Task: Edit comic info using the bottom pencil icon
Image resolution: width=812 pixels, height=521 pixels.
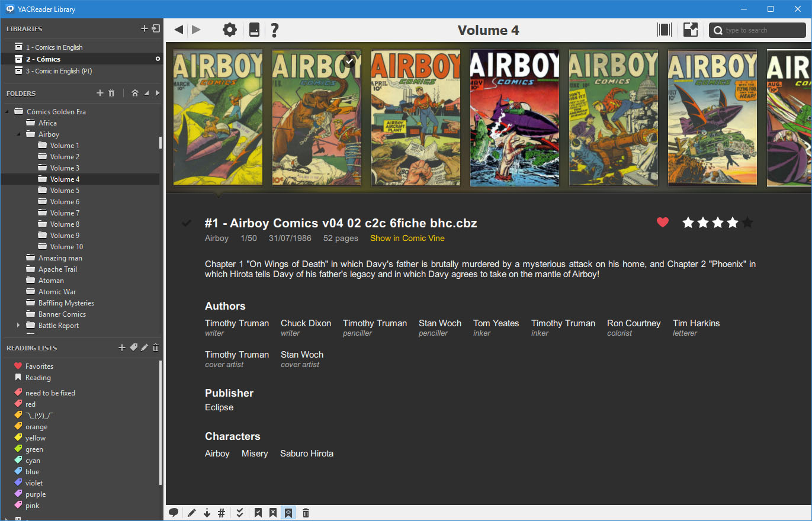Action: (x=191, y=513)
